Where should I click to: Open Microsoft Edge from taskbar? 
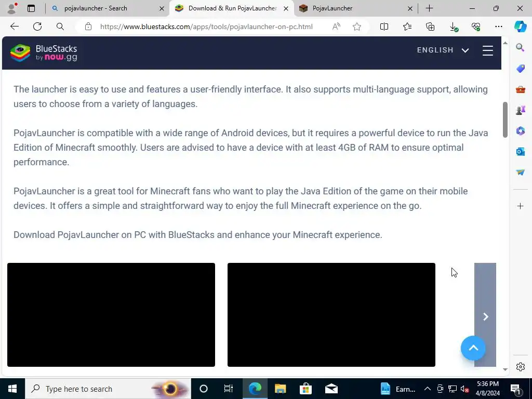click(x=255, y=389)
